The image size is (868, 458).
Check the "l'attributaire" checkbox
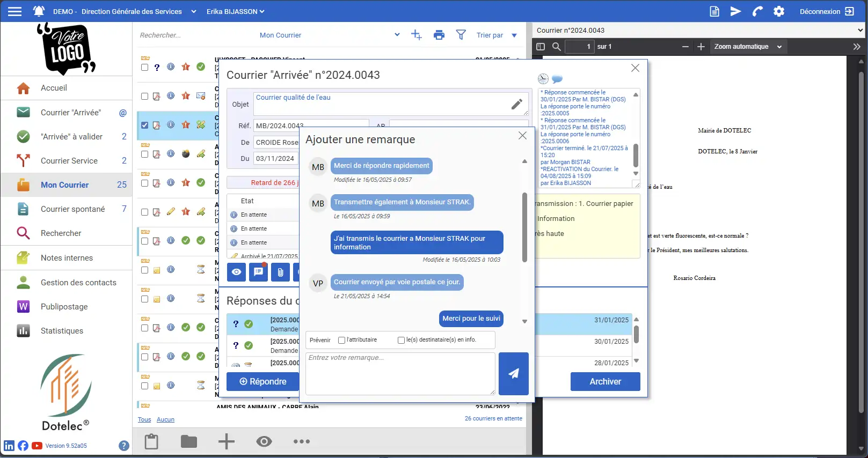tap(341, 340)
